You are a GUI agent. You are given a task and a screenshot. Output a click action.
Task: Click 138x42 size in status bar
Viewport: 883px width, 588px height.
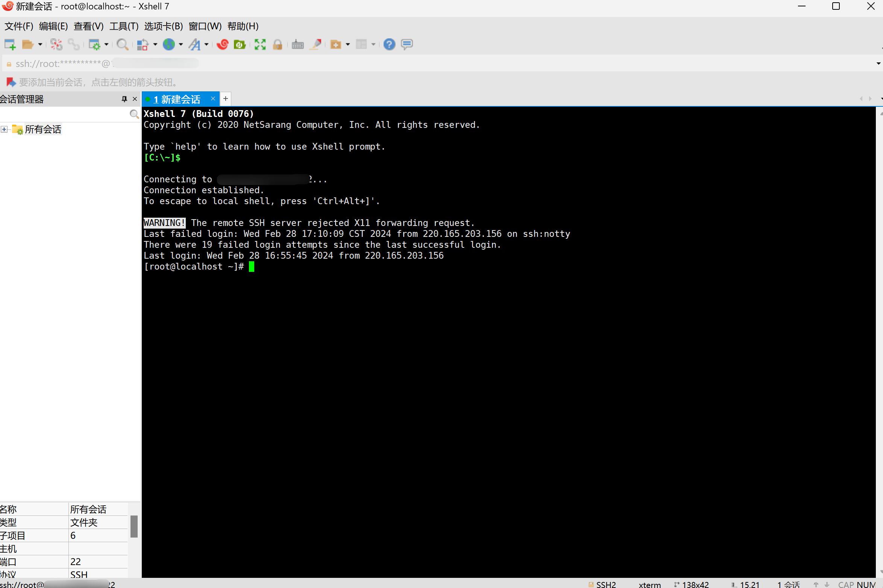[x=695, y=584]
